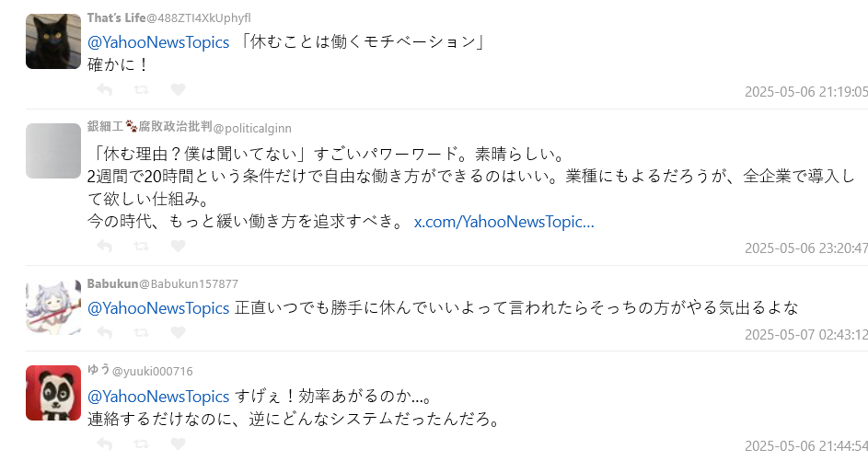Image resolution: width=868 pixels, height=461 pixels.
Task: Reply to politicalginn's tweet
Action: 105,247
